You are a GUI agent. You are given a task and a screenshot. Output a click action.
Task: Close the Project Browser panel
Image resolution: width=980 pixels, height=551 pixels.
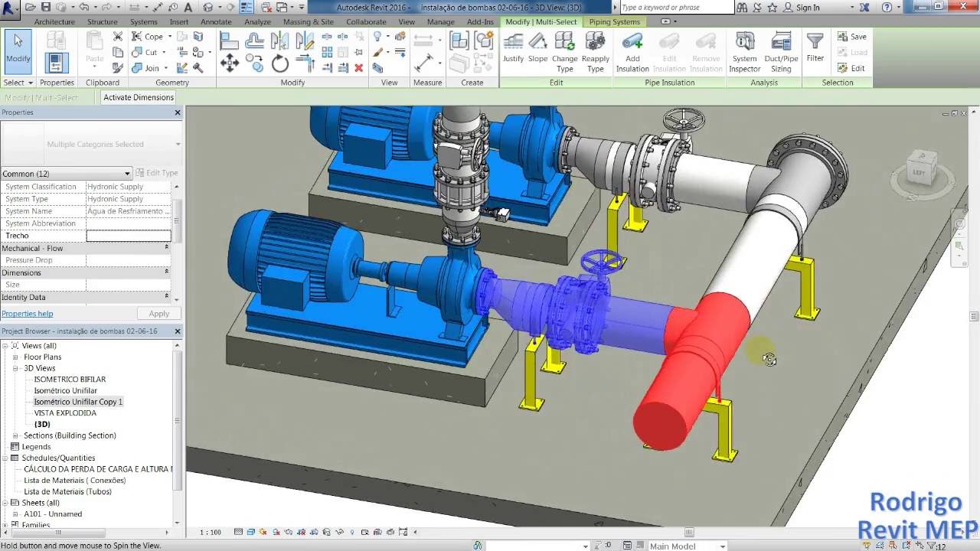[178, 331]
